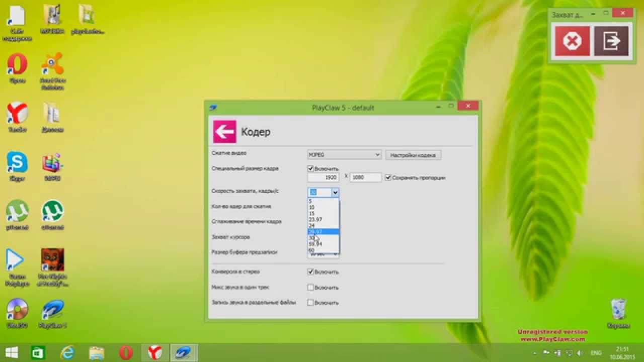Open the blue play-arrow video player shortcut
This screenshot has height=362, width=644.
coord(17,267)
